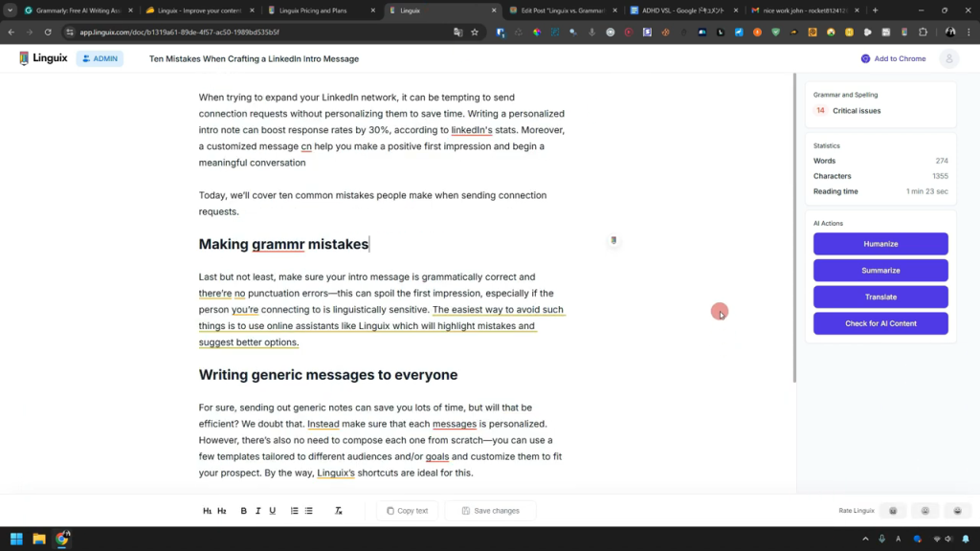Image resolution: width=980 pixels, height=551 pixels.
Task: Open a new browser tab
Action: point(875,11)
